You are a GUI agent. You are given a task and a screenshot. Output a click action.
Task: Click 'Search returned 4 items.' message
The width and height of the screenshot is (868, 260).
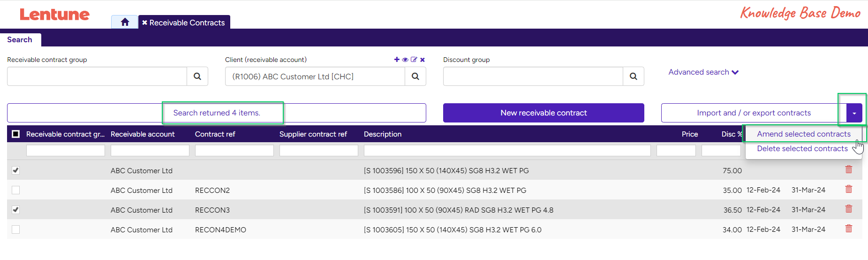tap(217, 113)
